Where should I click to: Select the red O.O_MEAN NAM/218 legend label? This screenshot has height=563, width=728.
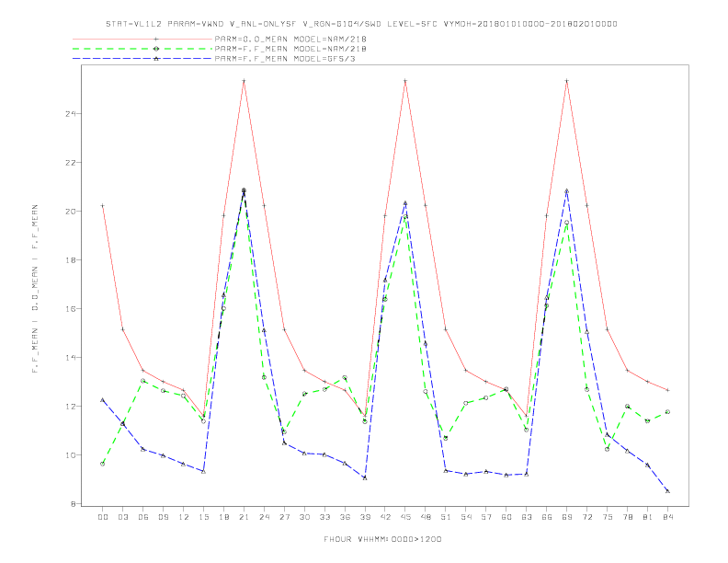(290, 39)
